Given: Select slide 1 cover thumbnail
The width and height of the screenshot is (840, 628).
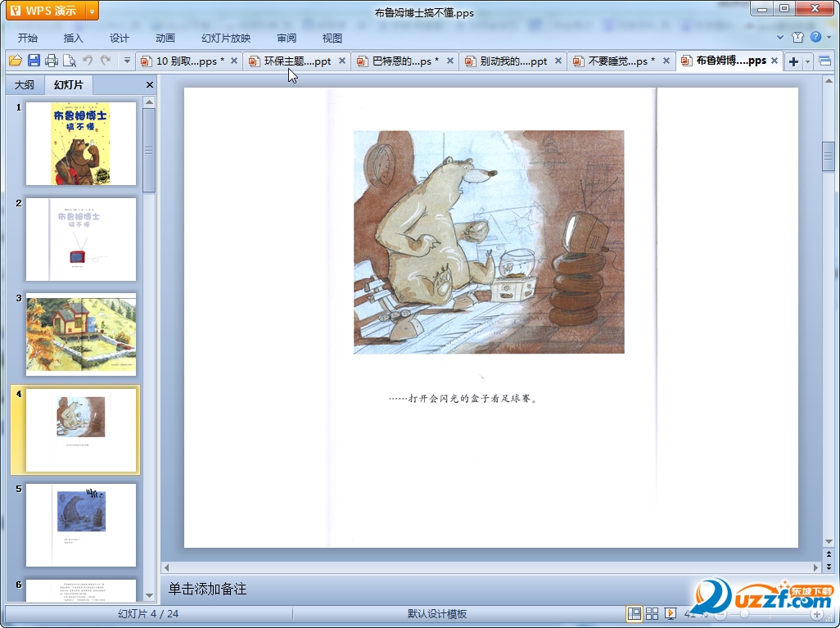Looking at the screenshot, I should pyautogui.click(x=81, y=143).
